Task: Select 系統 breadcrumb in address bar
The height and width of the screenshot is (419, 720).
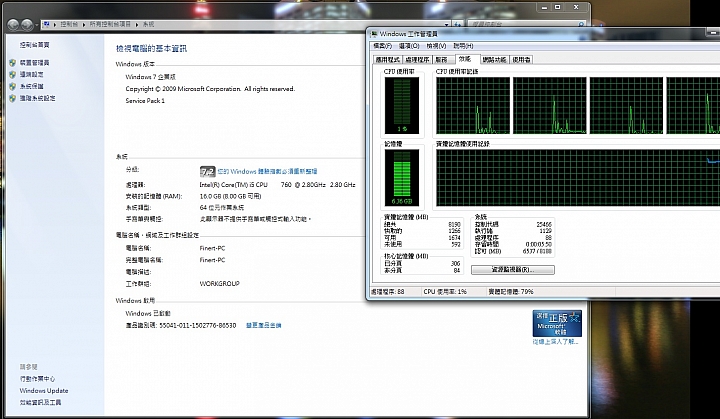Action: (x=148, y=24)
